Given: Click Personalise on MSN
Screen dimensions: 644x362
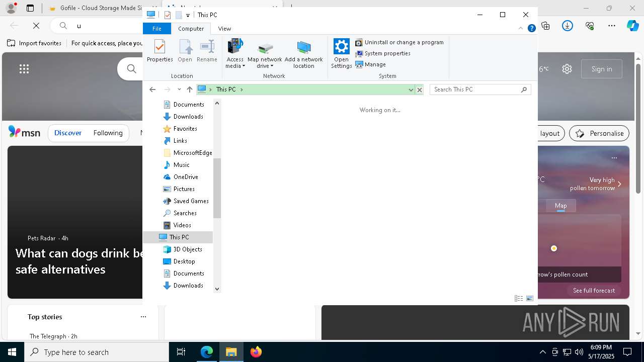Looking at the screenshot, I should point(599,133).
